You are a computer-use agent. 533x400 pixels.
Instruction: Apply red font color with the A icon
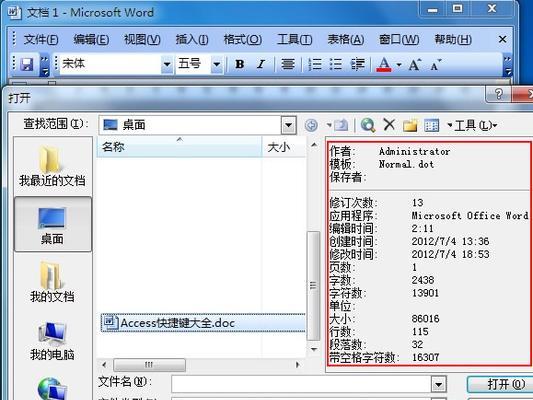click(384, 64)
